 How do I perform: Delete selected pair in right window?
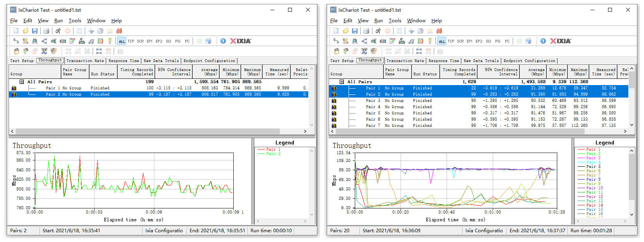pos(439,31)
